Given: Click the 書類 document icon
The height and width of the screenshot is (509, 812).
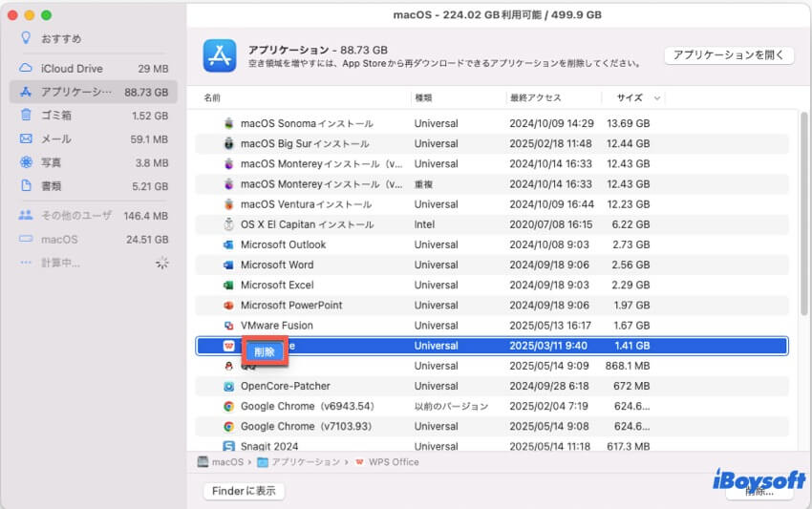Looking at the screenshot, I should (26, 185).
